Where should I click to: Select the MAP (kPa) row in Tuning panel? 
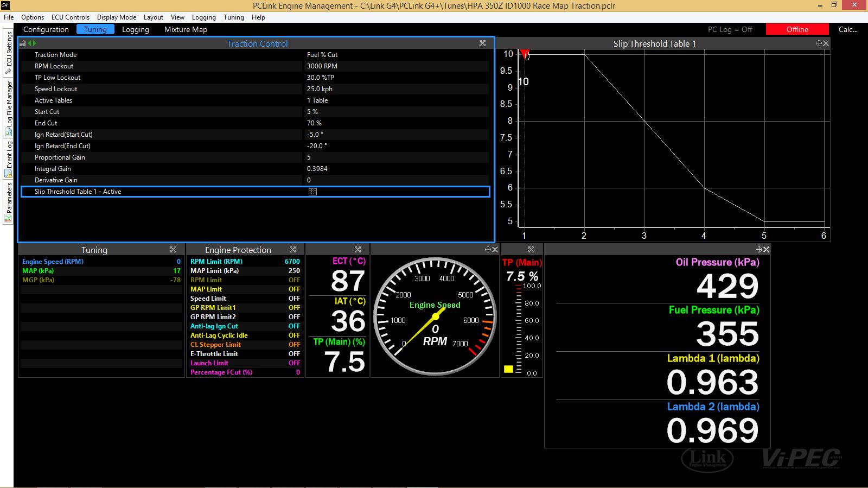(101, 271)
